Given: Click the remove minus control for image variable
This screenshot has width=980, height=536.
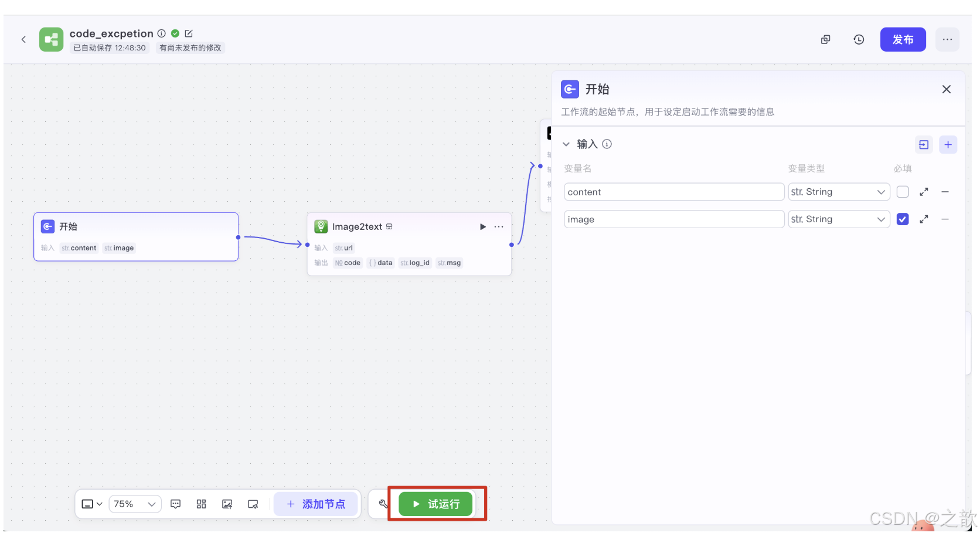Looking at the screenshot, I should [945, 219].
